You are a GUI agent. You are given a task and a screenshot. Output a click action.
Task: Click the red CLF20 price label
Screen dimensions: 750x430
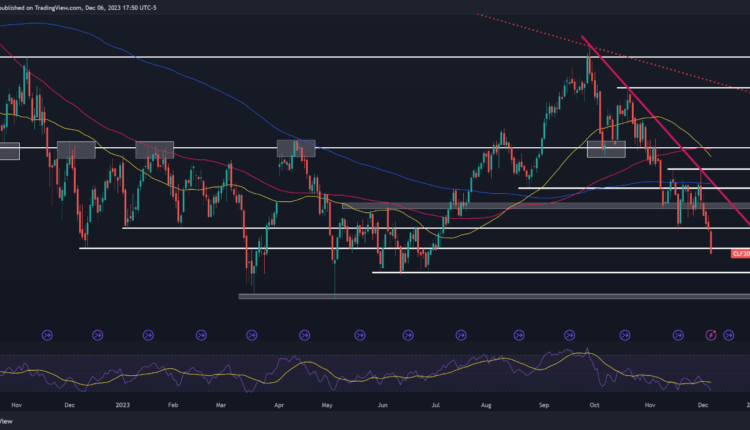coord(740,254)
